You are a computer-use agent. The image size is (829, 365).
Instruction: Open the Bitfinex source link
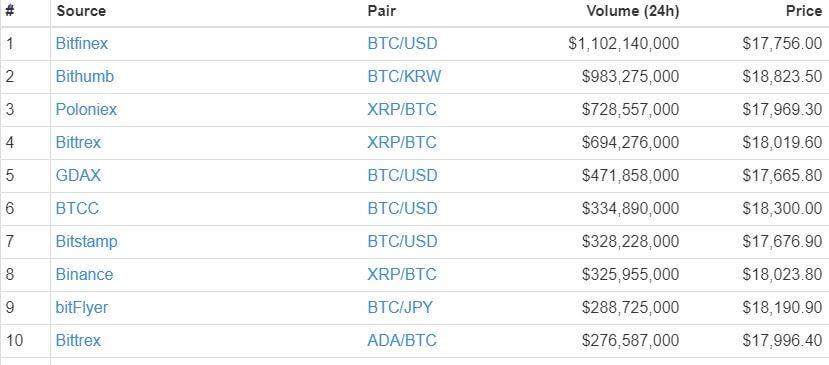pyautogui.click(x=81, y=43)
